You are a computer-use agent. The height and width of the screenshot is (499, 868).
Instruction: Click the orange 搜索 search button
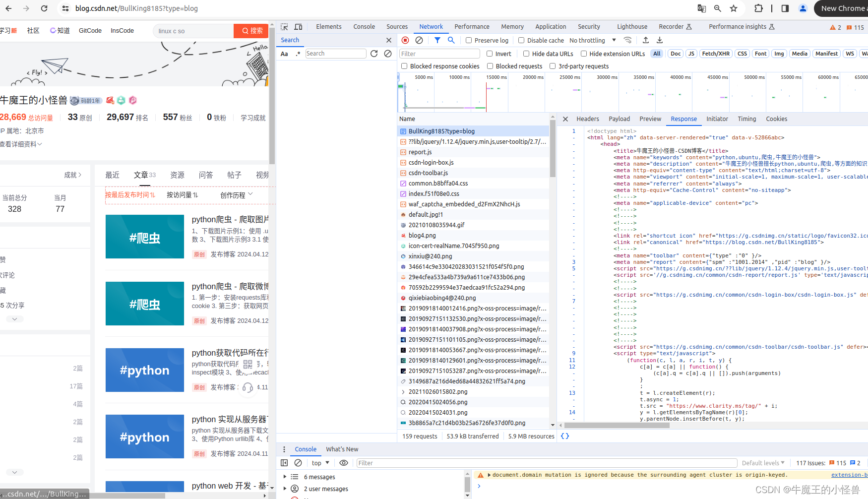tap(251, 31)
